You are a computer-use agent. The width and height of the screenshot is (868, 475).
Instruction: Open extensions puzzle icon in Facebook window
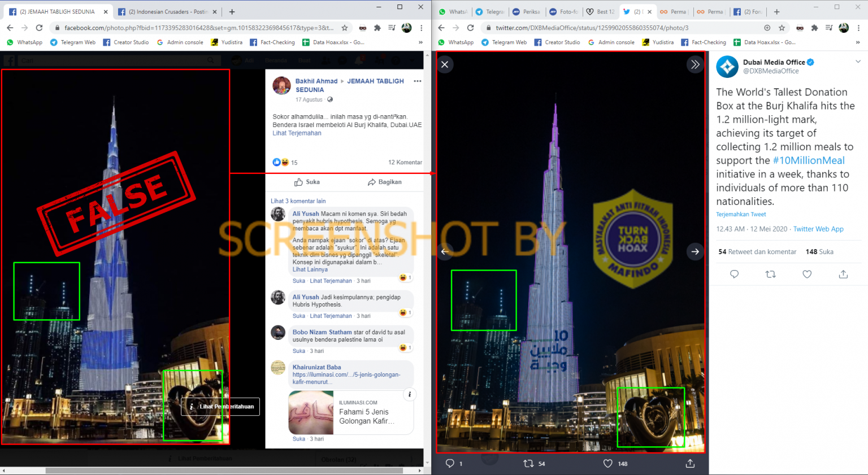click(377, 28)
